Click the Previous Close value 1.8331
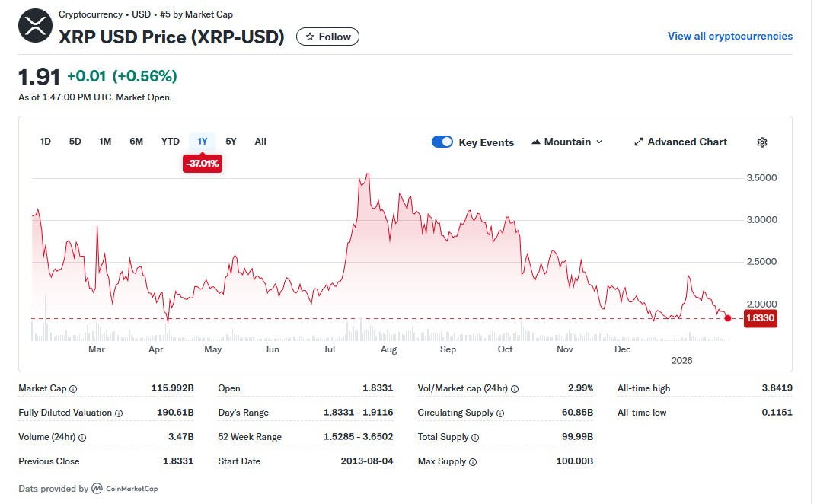817x504 pixels. click(x=178, y=461)
